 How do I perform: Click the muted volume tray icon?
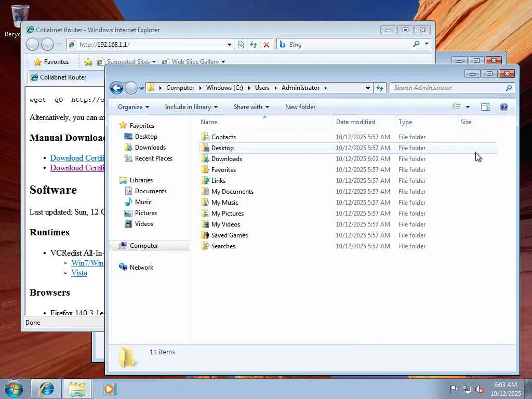[480, 390]
